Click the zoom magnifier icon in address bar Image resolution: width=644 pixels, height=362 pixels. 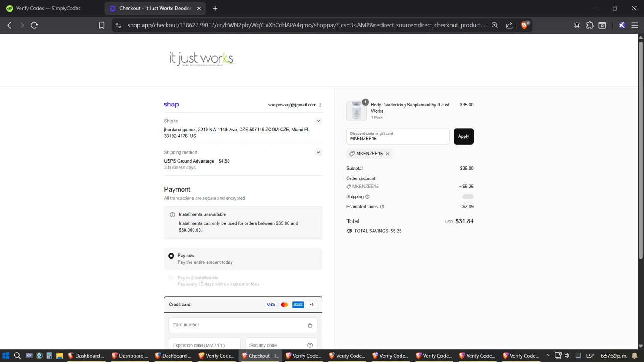pos(495,25)
